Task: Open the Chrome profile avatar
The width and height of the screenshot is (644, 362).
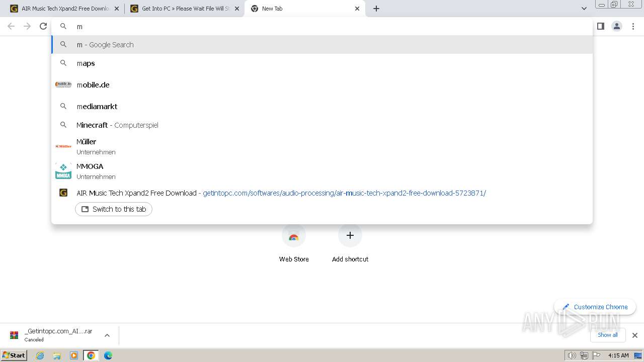Action: pyautogui.click(x=617, y=26)
